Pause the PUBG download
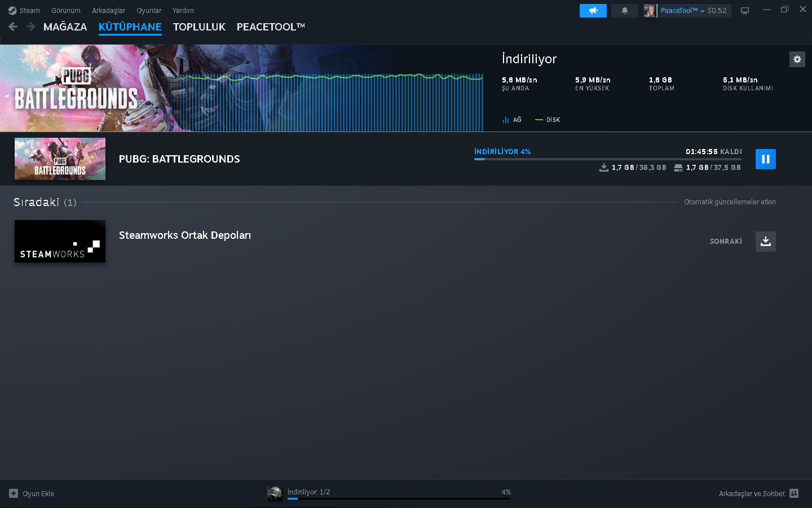812x508 pixels. click(x=766, y=159)
